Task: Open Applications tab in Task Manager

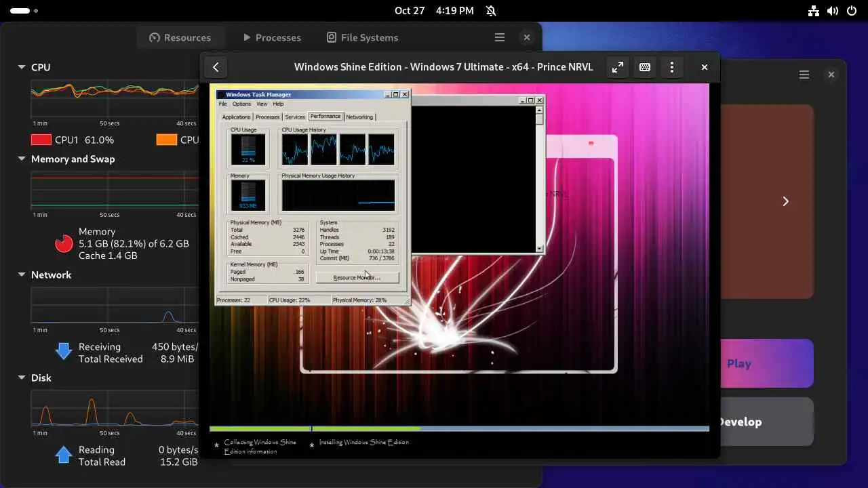Action: pos(237,117)
